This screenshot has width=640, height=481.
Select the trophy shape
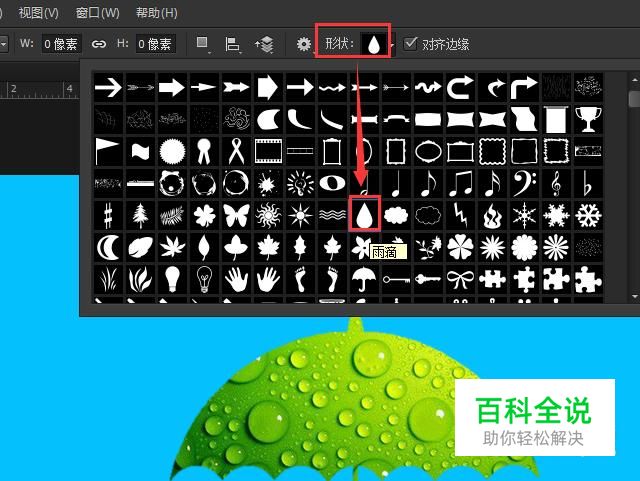[588, 119]
